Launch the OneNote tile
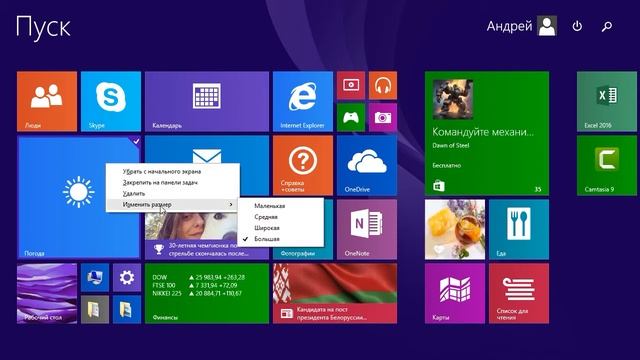Screen dimensions: 640x360 point(367,229)
